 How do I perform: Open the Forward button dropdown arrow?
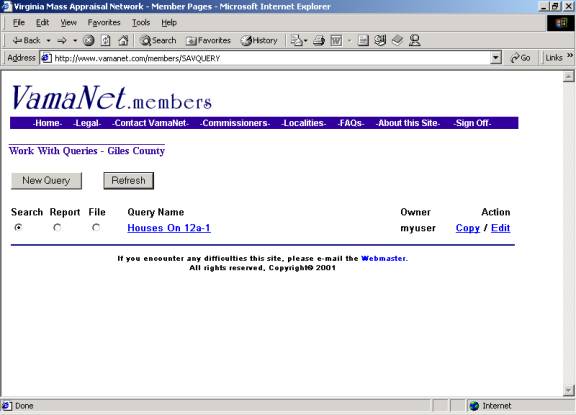[75, 41]
